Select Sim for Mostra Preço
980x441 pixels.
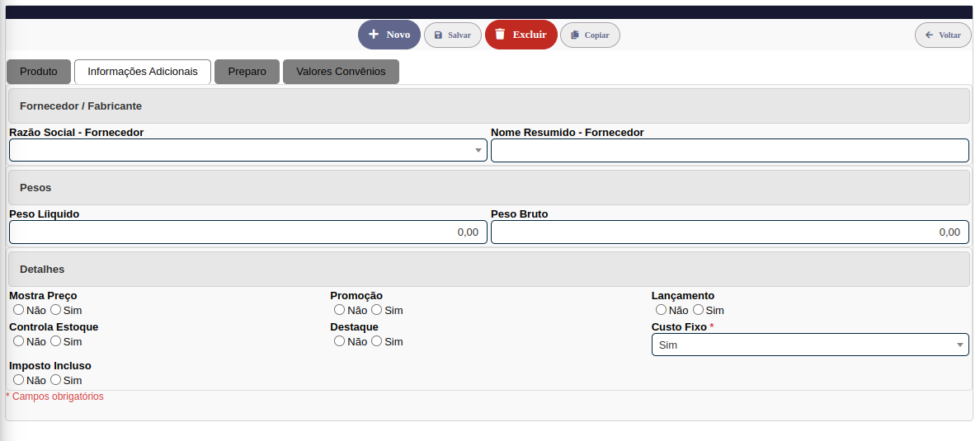coord(56,310)
